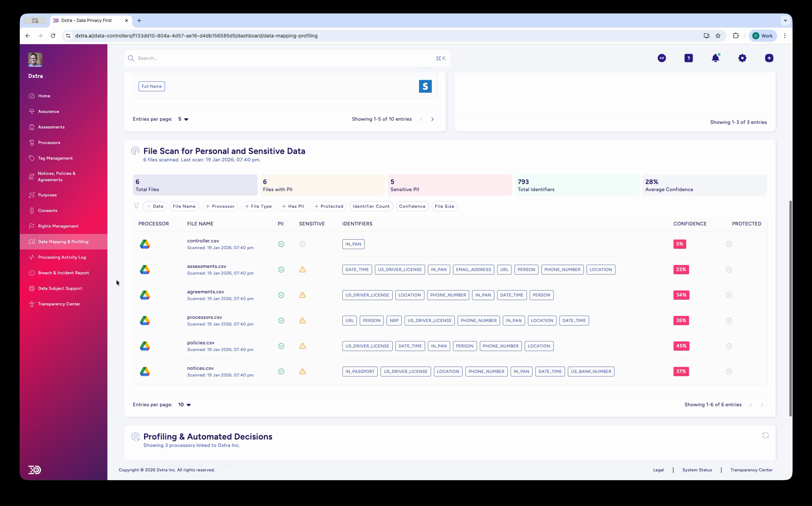Viewport: 812px width, 506px height.
Task: Click the sensitive warning icon for policies.csv
Action: pos(302,346)
